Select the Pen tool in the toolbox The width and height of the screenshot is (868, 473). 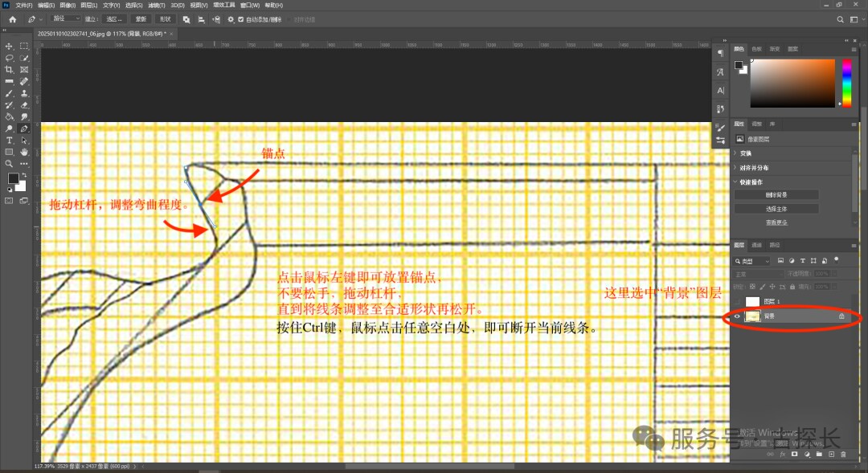pos(24,128)
